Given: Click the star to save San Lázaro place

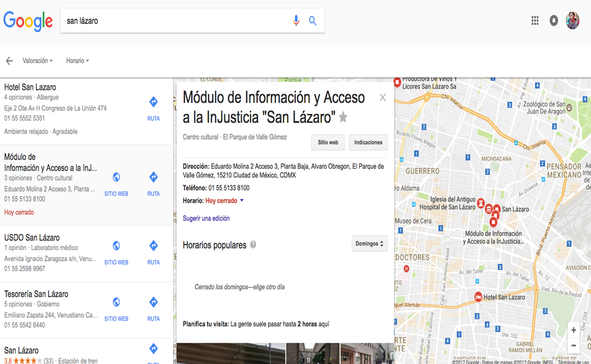Looking at the screenshot, I should (x=343, y=117).
